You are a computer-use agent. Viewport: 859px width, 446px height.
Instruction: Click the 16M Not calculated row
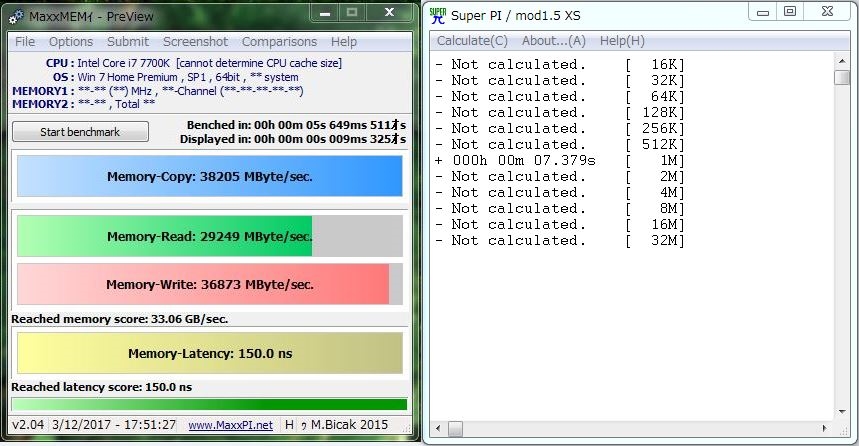[x=559, y=224]
